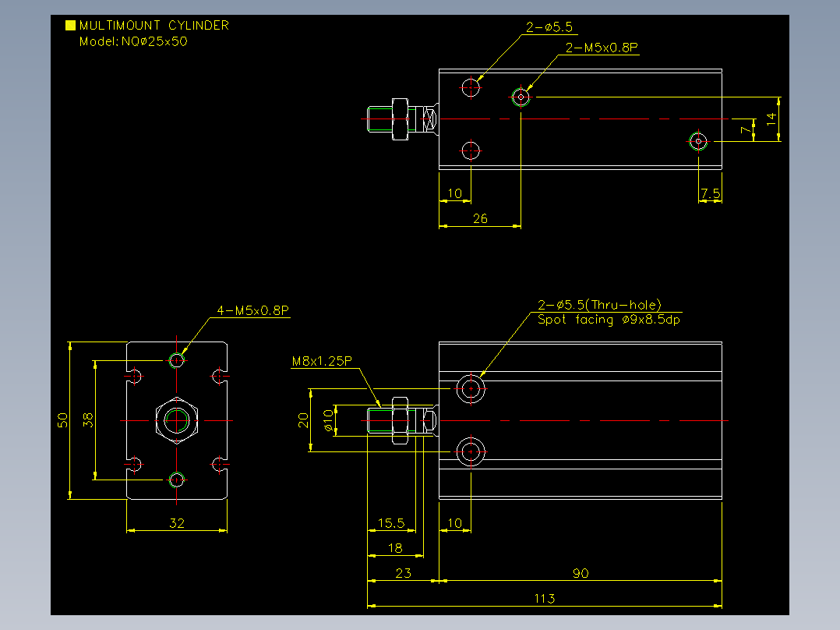Select the "14" vertical dimension
The height and width of the screenshot is (630, 840).
tap(771, 119)
